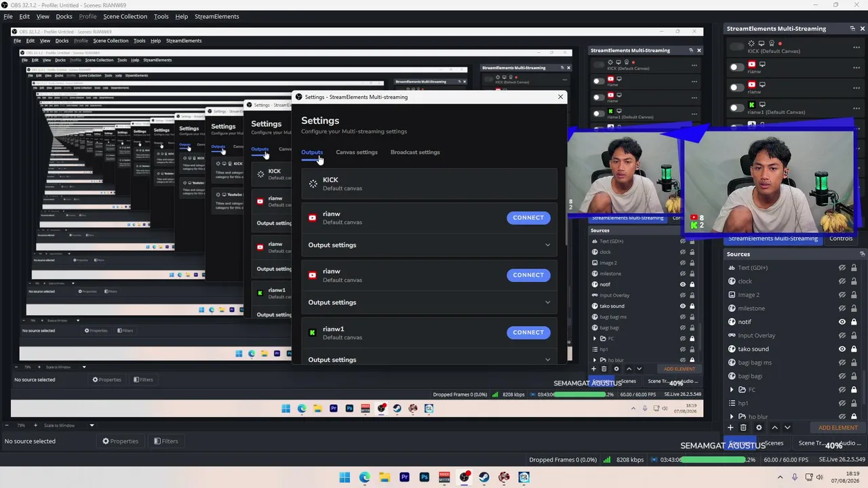The height and width of the screenshot is (488, 868).
Task: Switch to the Controls dock tab
Action: coord(841,239)
